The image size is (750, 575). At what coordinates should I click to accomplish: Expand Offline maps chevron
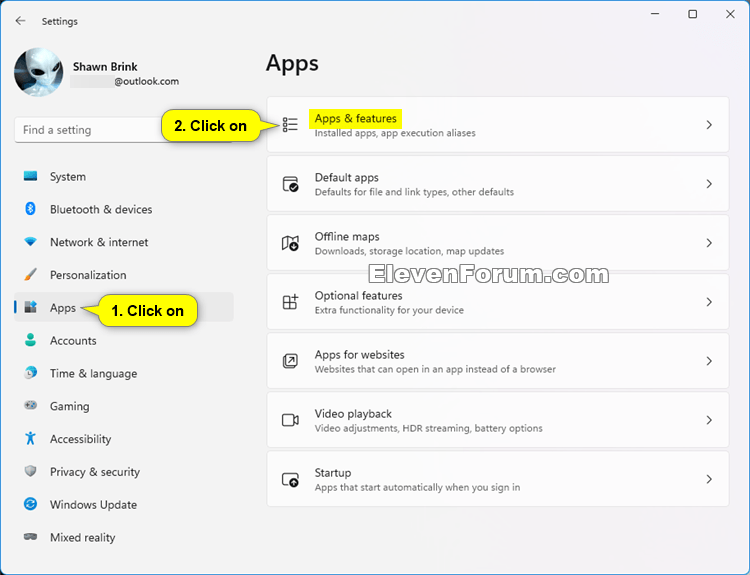point(709,243)
